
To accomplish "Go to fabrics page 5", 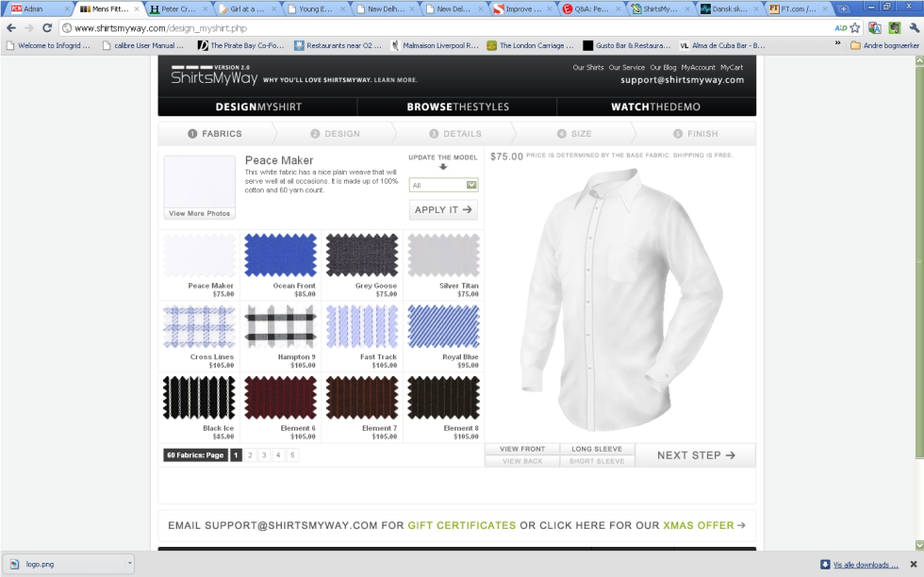I will [292, 455].
